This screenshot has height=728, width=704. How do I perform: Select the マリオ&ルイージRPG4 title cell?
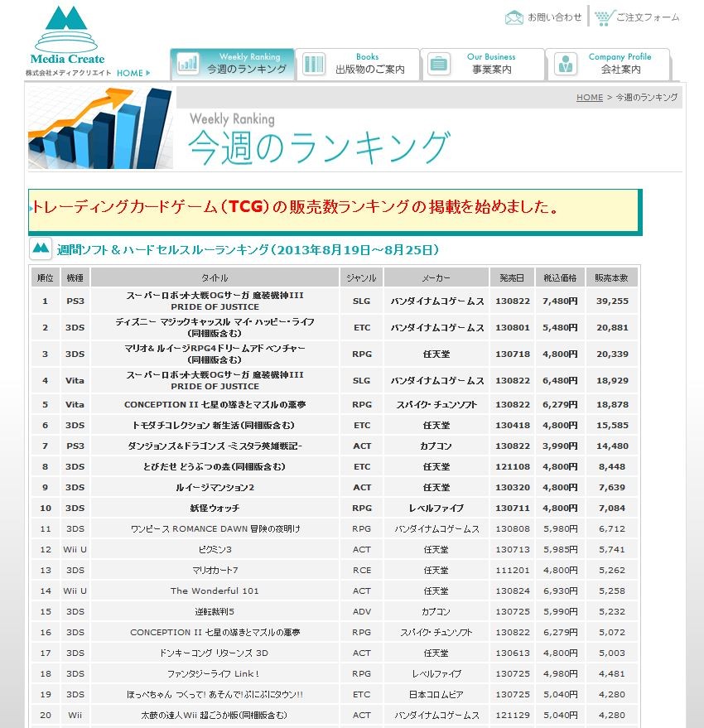tap(215, 354)
